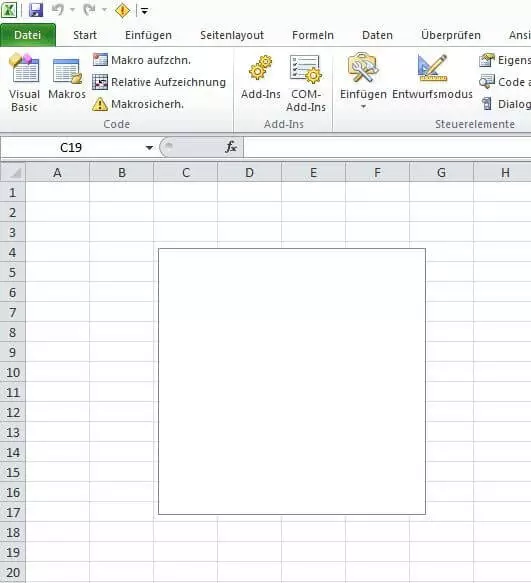Viewport: 531px width, 583px height.
Task: Switch to the Seitenlayout tab
Action: 232,35
